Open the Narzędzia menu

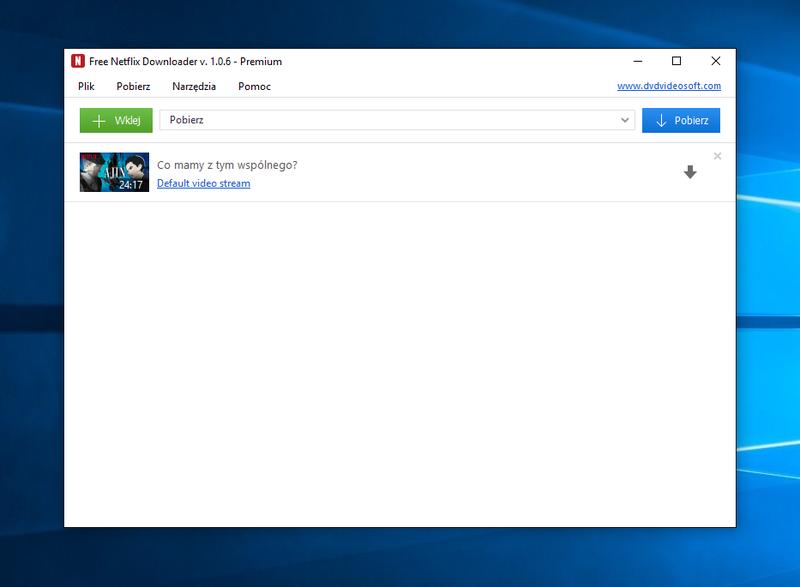(194, 87)
